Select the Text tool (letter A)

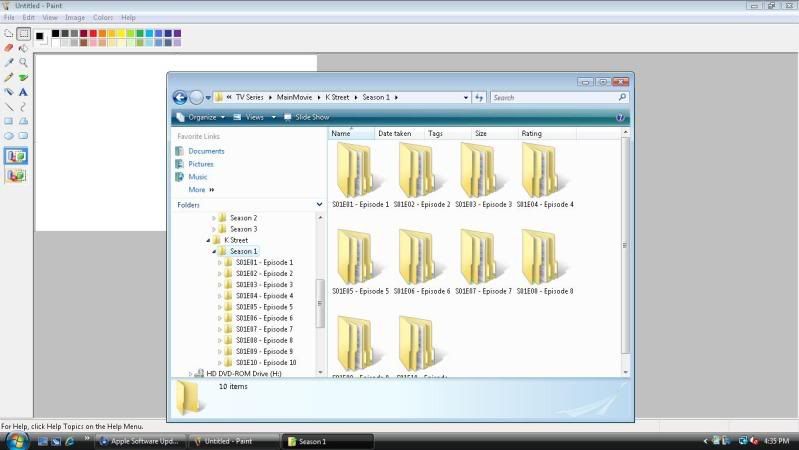click(x=23, y=92)
